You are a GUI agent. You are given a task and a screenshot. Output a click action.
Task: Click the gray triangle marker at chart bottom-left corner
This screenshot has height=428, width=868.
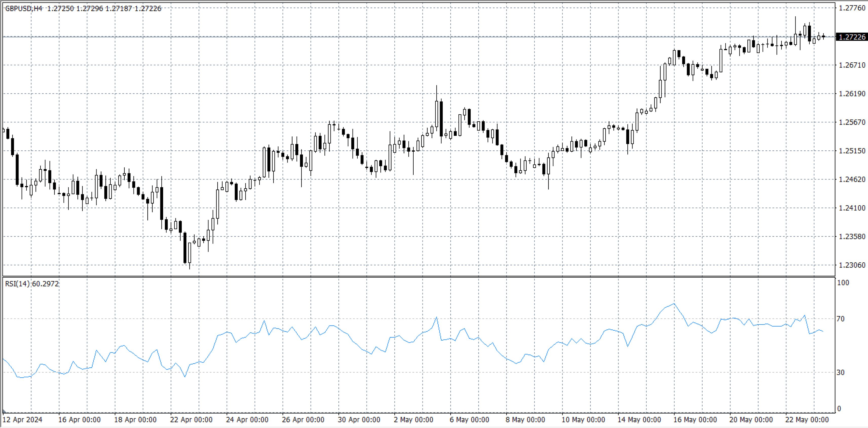coord(4,411)
